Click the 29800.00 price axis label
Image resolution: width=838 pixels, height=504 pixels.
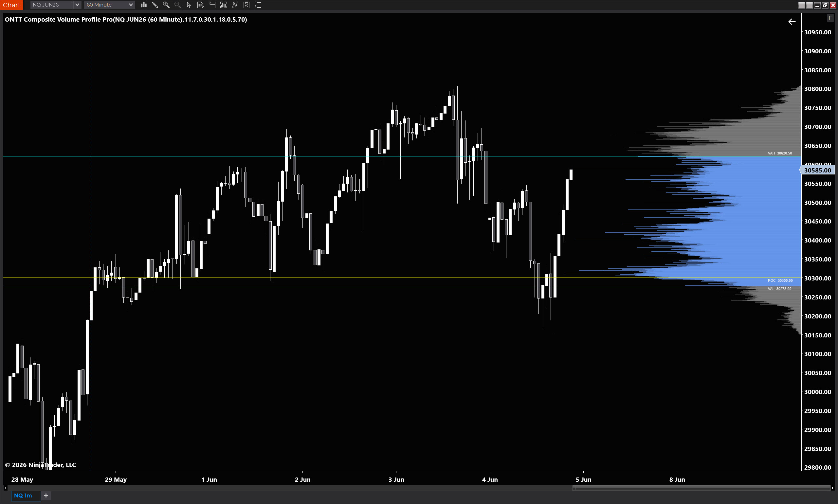pyautogui.click(x=818, y=468)
